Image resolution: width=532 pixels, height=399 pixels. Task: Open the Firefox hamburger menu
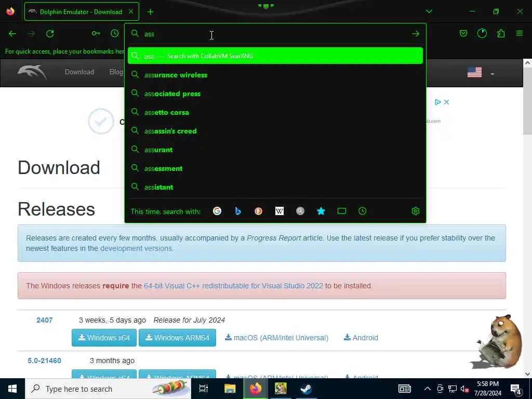point(520,33)
